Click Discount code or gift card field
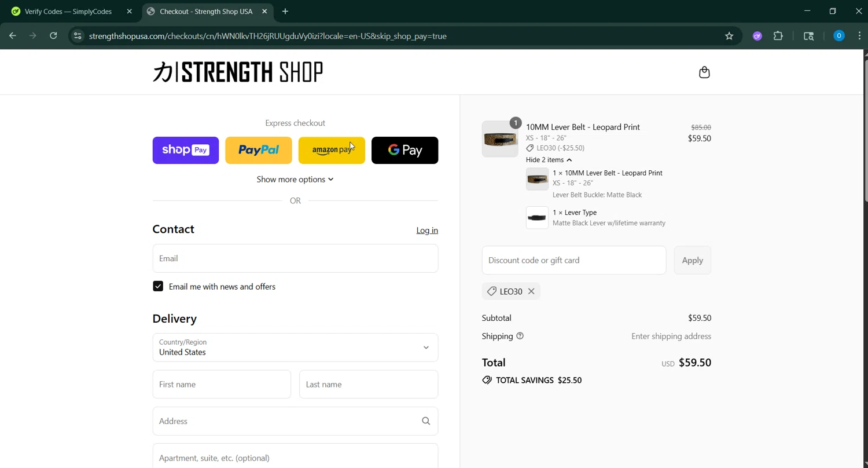This screenshot has width=868, height=468. pyautogui.click(x=574, y=260)
